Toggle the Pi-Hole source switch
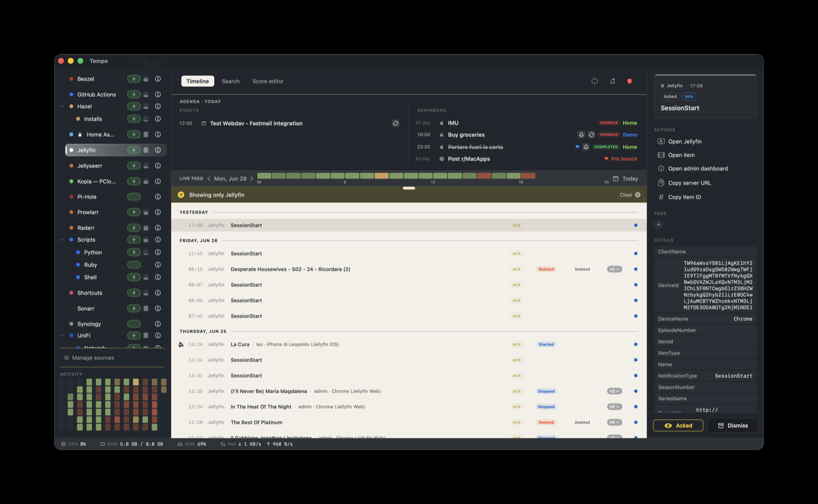Image resolution: width=818 pixels, height=504 pixels. [x=134, y=197]
